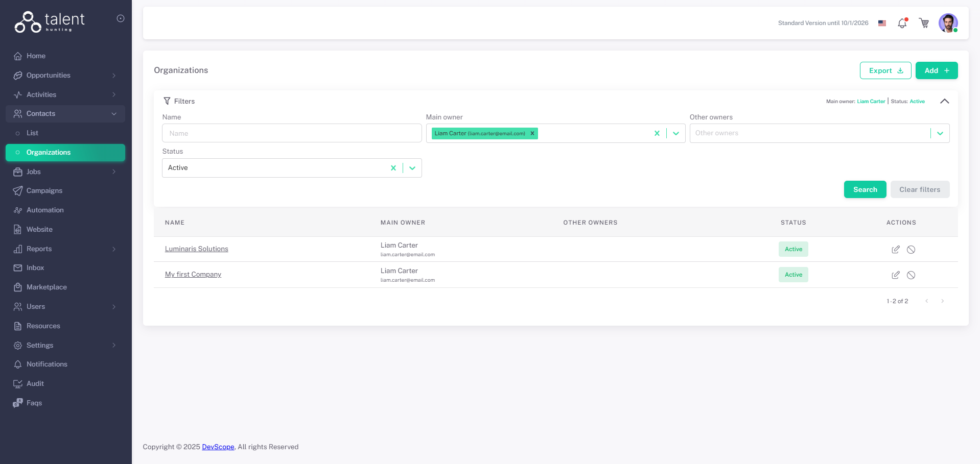Collapse the sidebar with the circle toggle

click(121, 18)
